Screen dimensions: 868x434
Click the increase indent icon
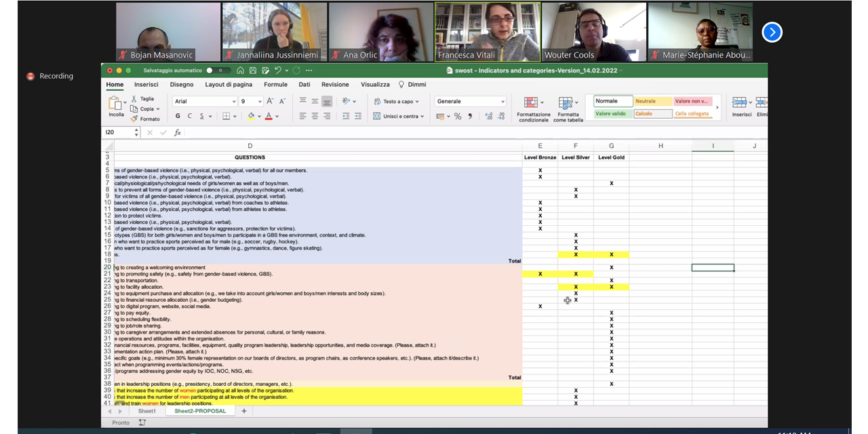(x=358, y=117)
